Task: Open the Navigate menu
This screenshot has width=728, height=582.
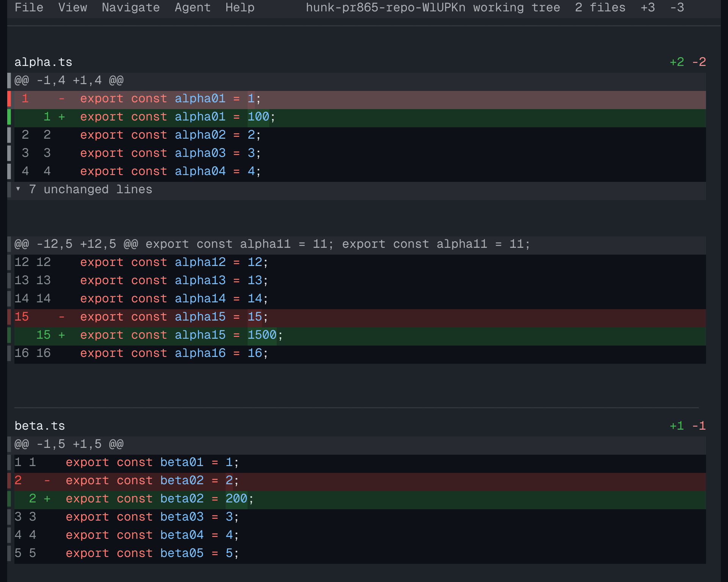Action: coord(131,8)
